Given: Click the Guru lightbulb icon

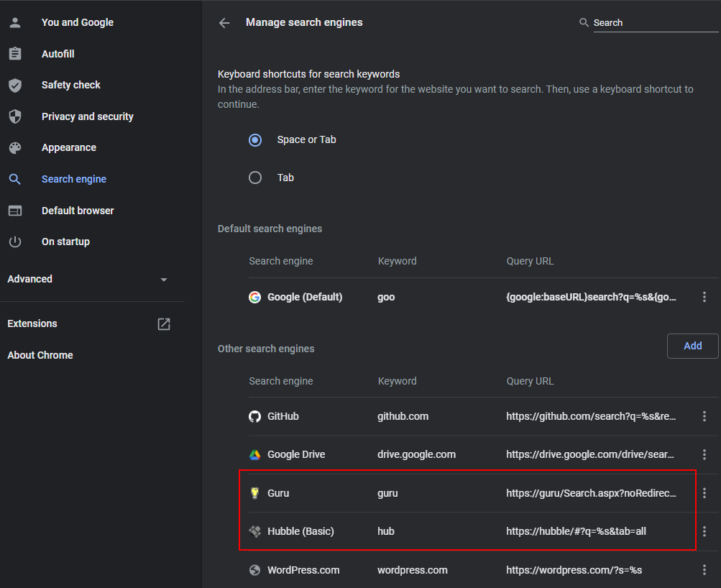Looking at the screenshot, I should [x=254, y=493].
